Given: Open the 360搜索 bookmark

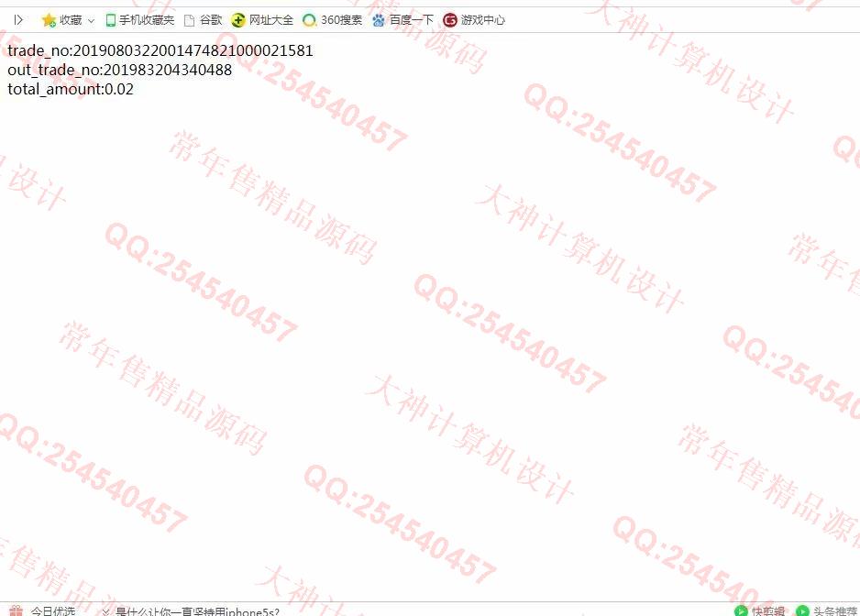Looking at the screenshot, I should (x=333, y=20).
